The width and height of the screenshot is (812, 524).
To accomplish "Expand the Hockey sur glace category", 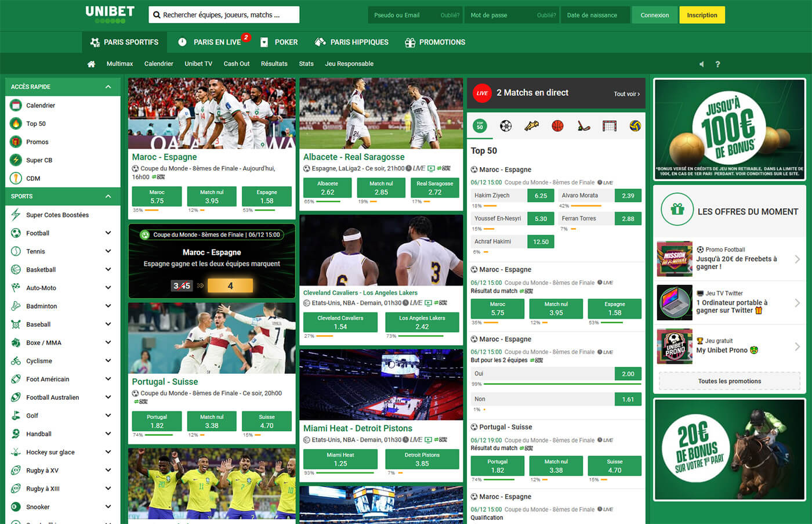I will 108,452.
